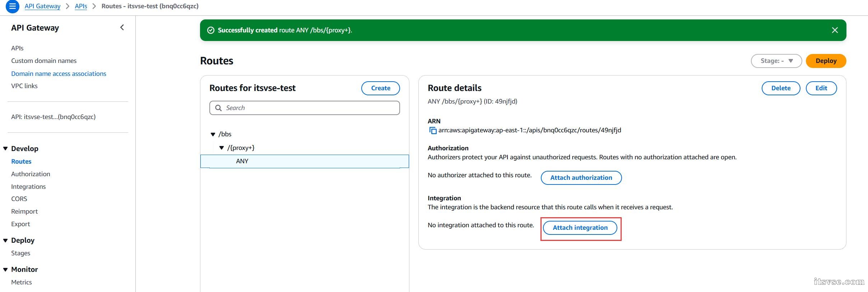Open Authorization in the sidebar
Viewport: 868px width, 292px height.
(31, 174)
